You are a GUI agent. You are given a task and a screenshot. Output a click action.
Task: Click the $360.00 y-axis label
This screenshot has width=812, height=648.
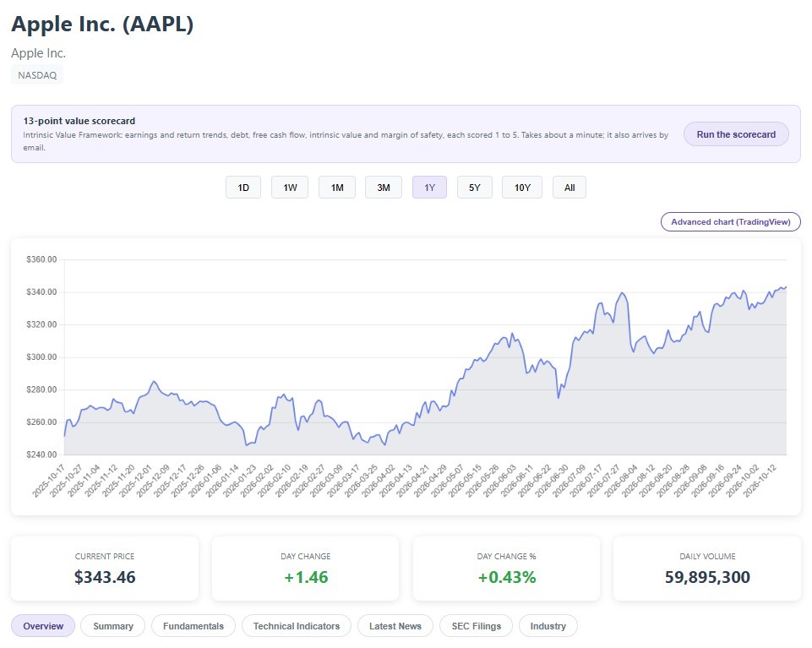(x=41, y=259)
